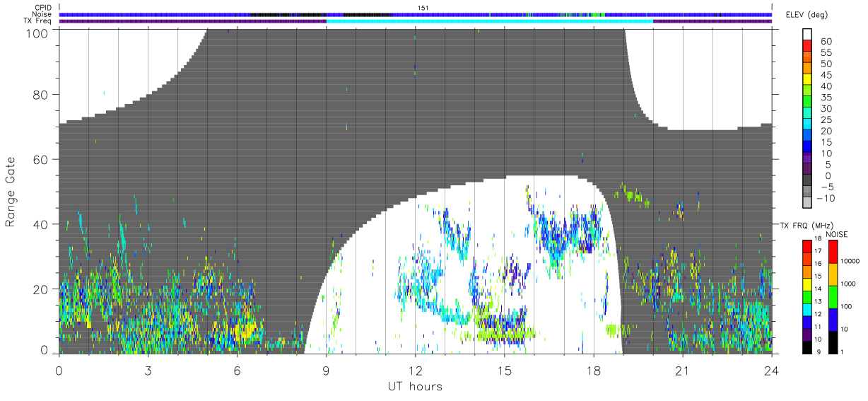Screen dimensions: 868x401
Task: Click the "14" label on the TX FRQ scale
Action: pyautogui.click(x=819, y=289)
